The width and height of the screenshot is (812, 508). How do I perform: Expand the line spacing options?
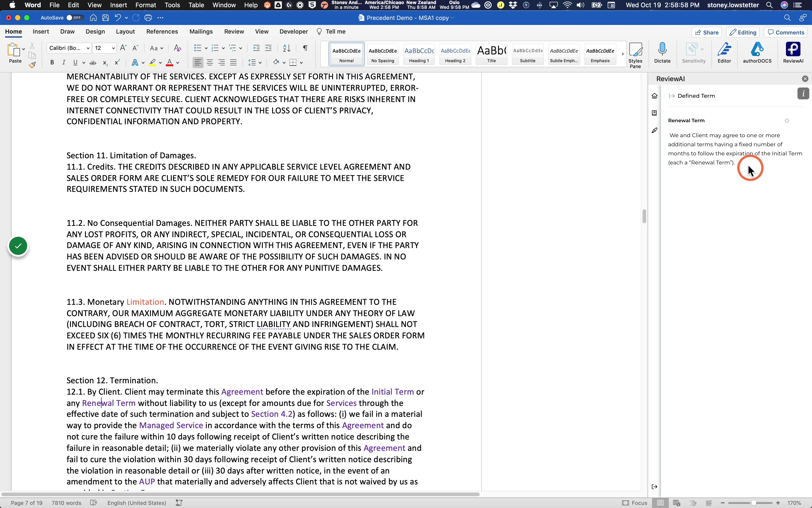260,63
